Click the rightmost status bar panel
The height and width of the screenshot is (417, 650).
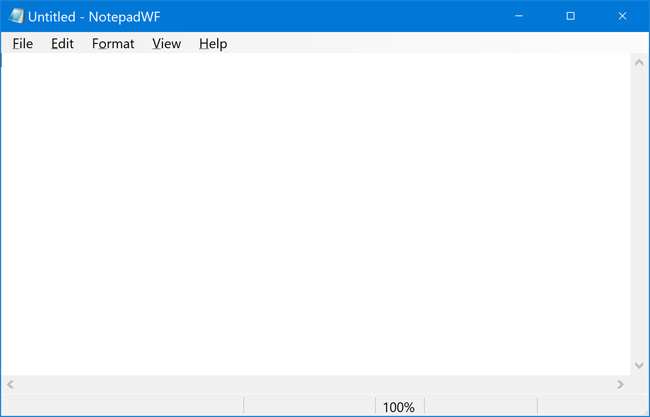592,407
